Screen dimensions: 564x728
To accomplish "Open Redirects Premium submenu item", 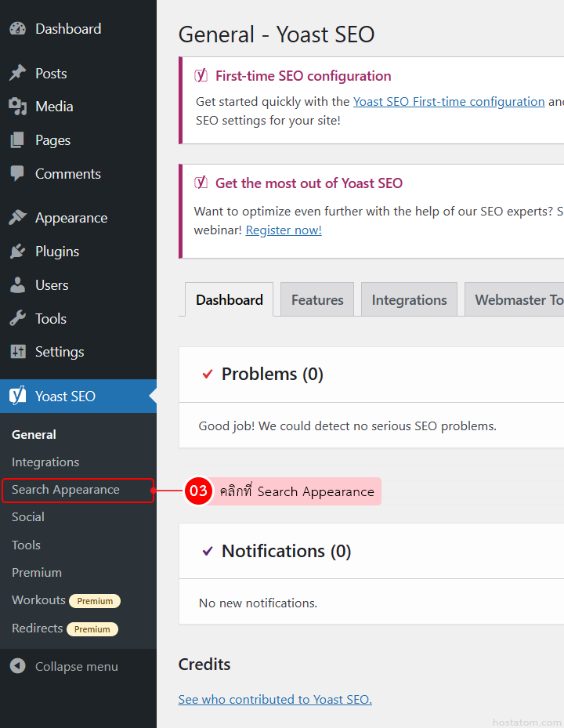I will coord(38,628).
